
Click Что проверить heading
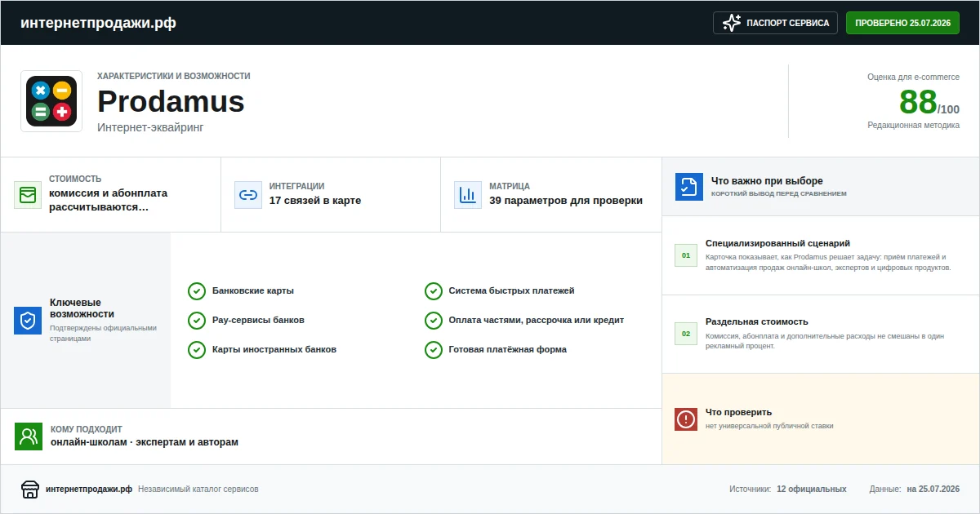pos(738,412)
